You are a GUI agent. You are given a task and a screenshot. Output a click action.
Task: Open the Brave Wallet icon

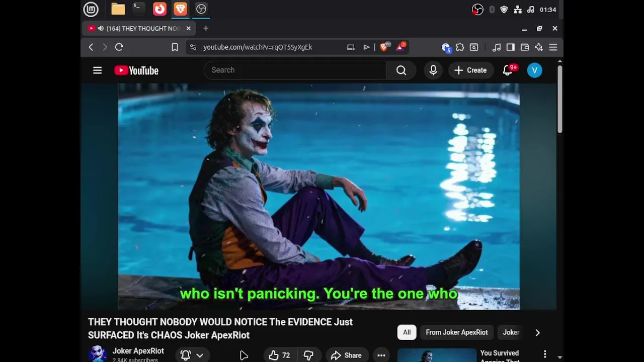[525, 47]
